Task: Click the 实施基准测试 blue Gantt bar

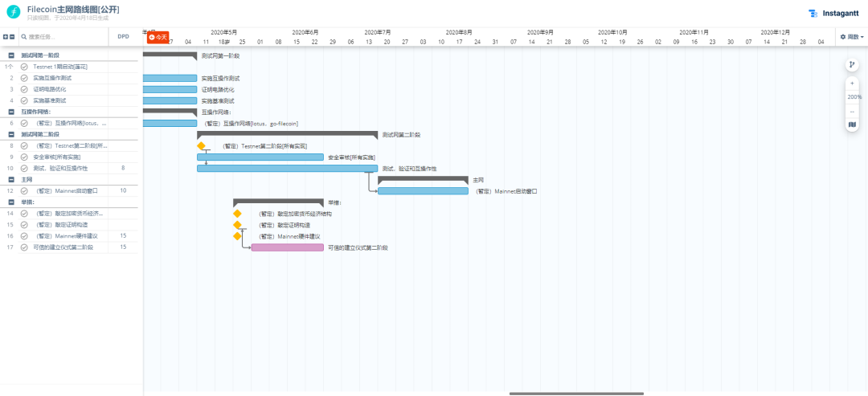Action: [170, 100]
